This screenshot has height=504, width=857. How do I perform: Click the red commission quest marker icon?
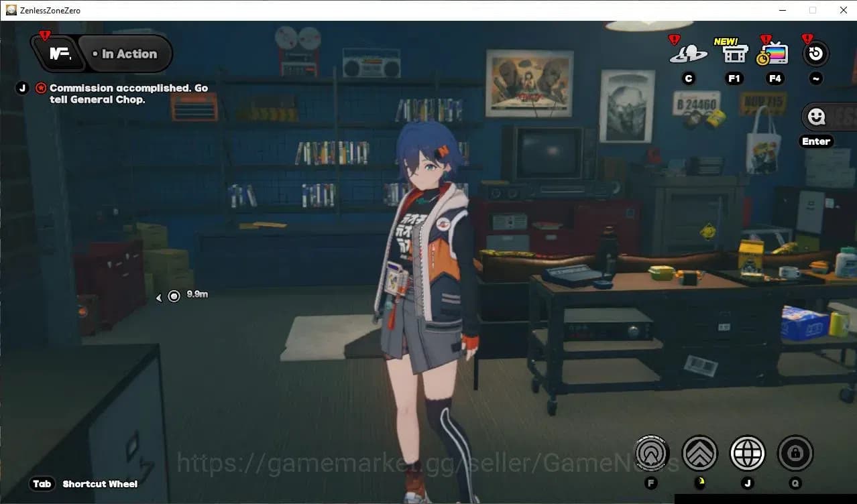click(x=41, y=88)
